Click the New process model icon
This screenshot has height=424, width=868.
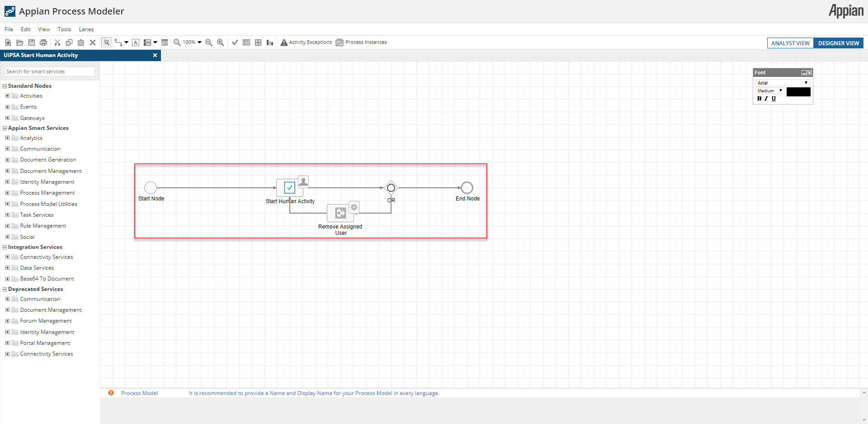(x=8, y=43)
